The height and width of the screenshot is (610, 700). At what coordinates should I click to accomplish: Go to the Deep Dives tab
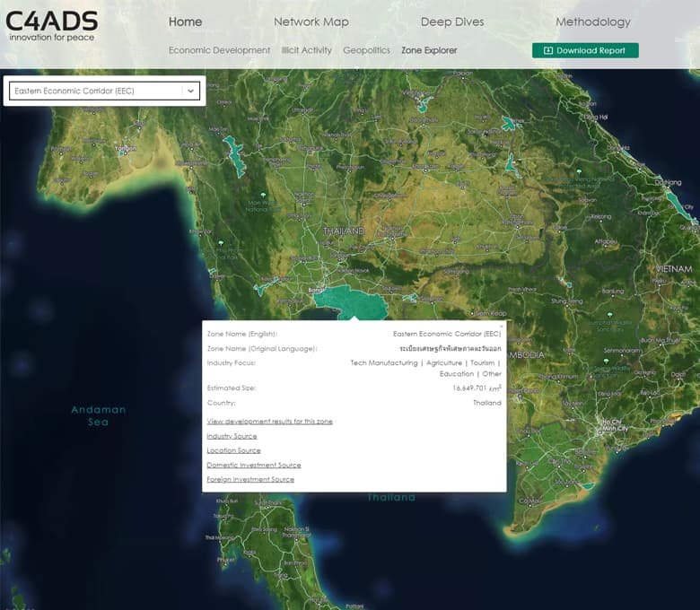pyautogui.click(x=451, y=22)
